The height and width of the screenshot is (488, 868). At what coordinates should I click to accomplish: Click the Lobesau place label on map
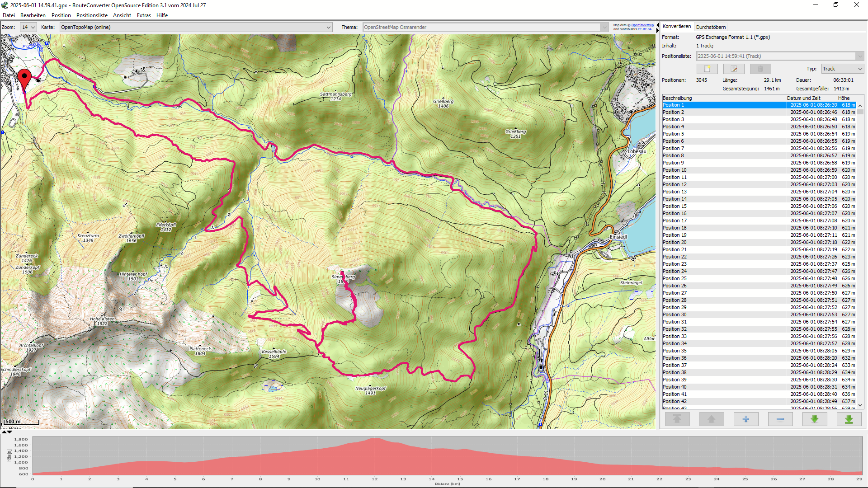coord(637,151)
